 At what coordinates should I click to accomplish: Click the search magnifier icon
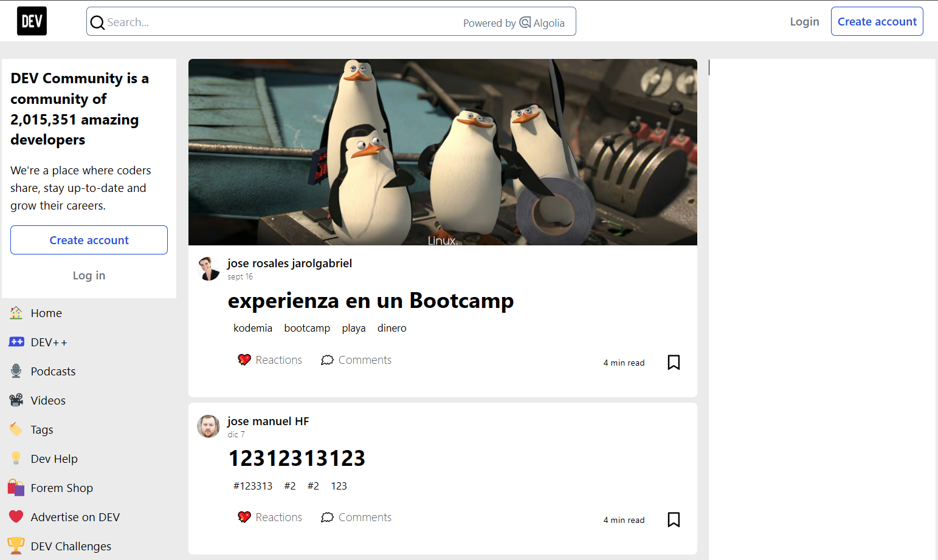coord(97,23)
